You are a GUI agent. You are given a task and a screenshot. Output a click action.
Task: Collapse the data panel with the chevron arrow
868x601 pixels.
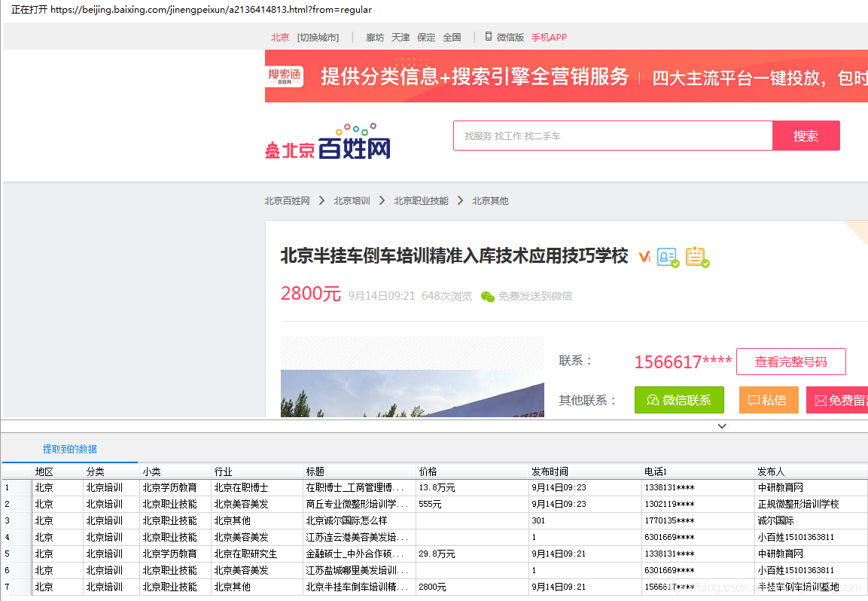click(722, 426)
